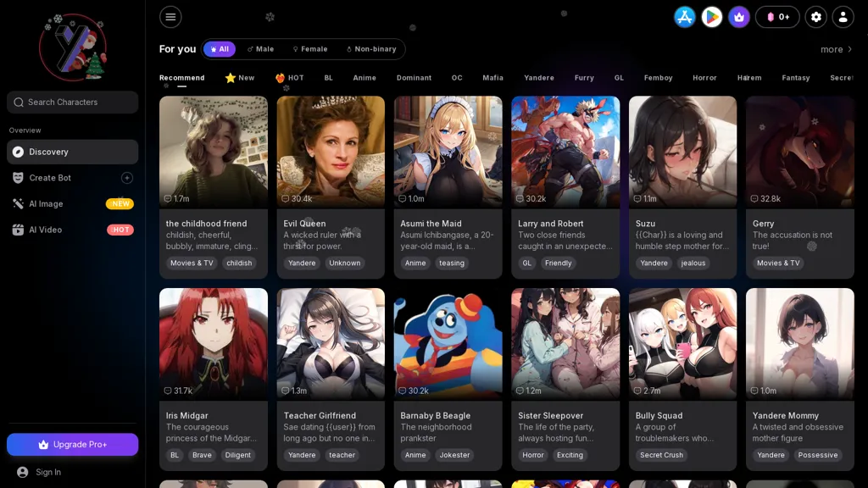The image size is (868, 488).
Task: Click the Gerry character title
Action: click(x=764, y=224)
